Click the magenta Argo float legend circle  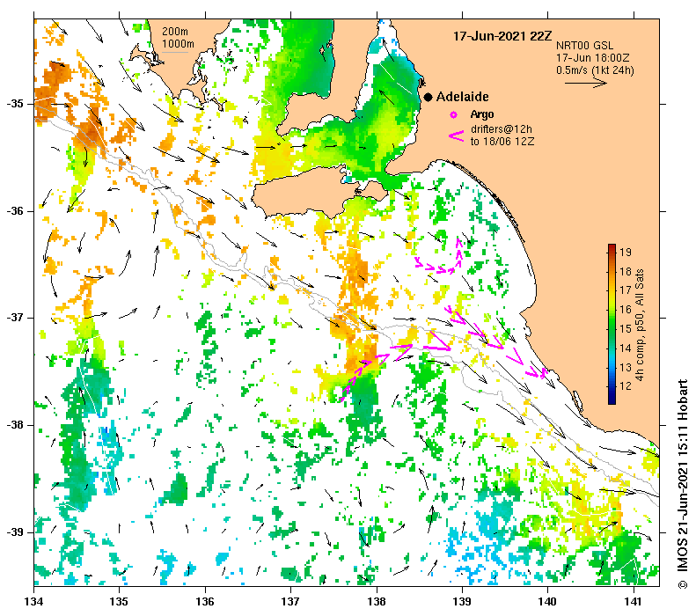pos(453,115)
